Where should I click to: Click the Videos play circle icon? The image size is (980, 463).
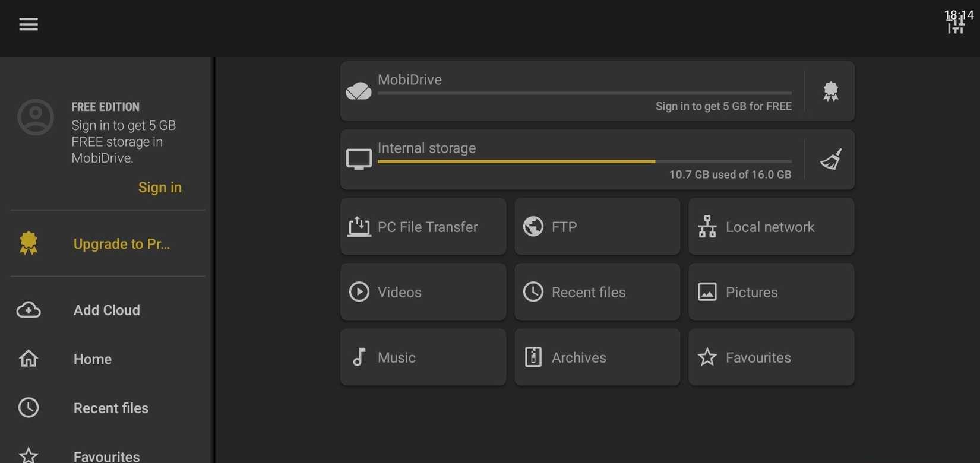point(359,292)
